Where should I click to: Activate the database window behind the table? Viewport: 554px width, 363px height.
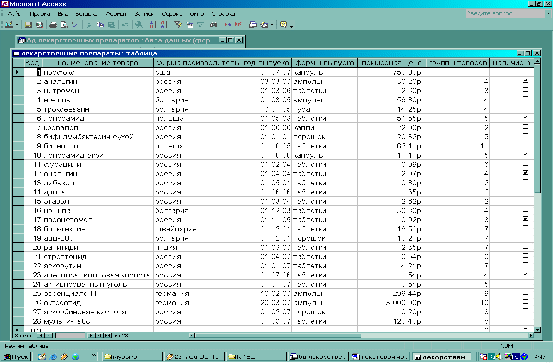(x=118, y=40)
